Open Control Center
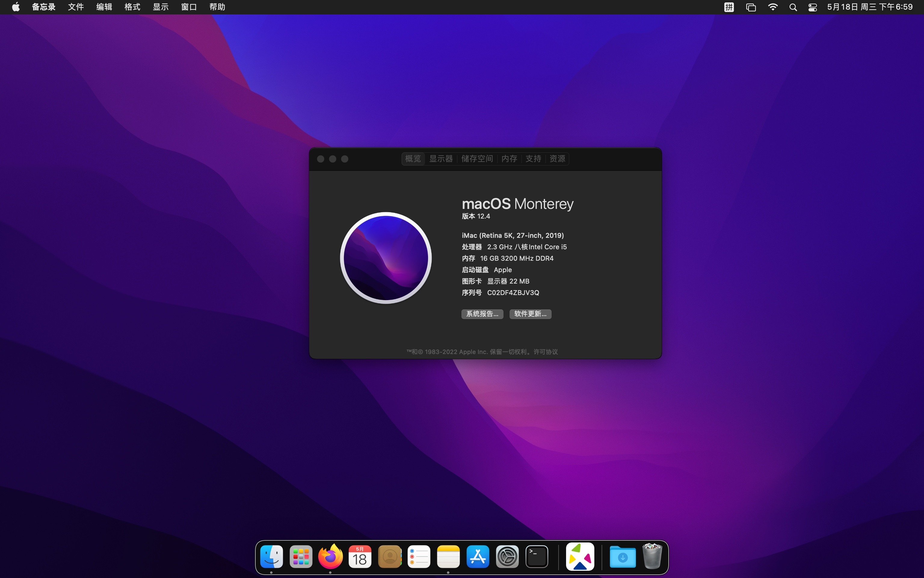The width and height of the screenshot is (924, 578). (812, 7)
